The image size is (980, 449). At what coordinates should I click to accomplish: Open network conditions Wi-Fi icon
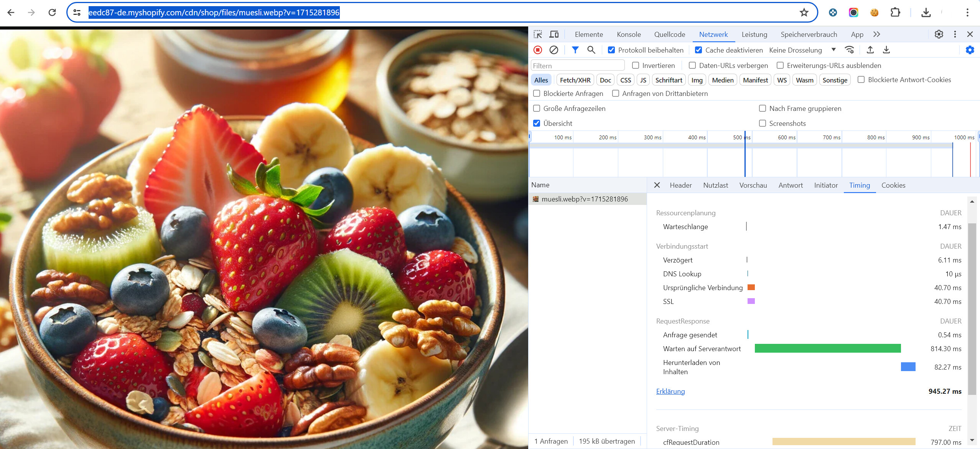pyautogui.click(x=849, y=50)
